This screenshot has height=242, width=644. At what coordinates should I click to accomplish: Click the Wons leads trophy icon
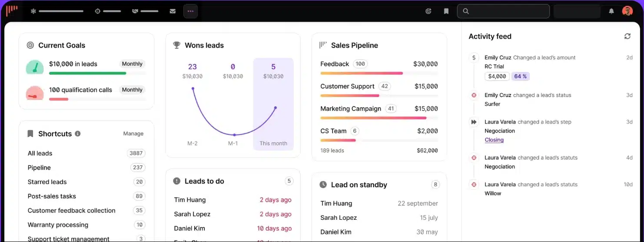(x=176, y=45)
